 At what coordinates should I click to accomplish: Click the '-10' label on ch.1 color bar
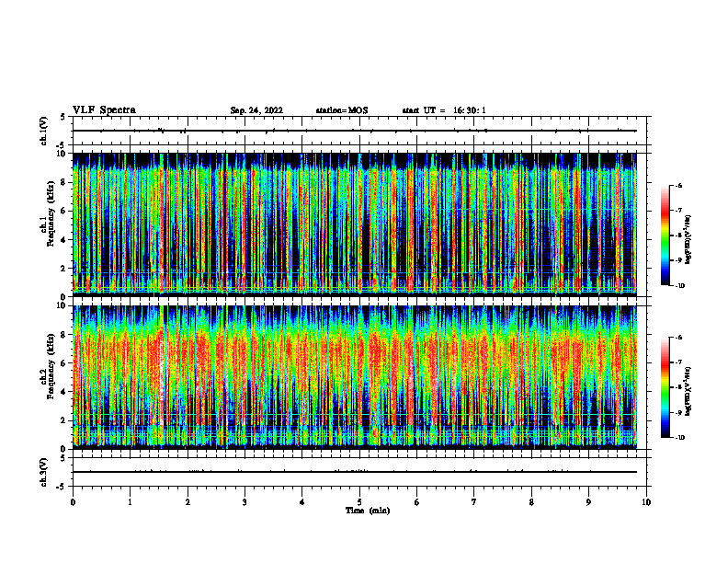(x=680, y=286)
